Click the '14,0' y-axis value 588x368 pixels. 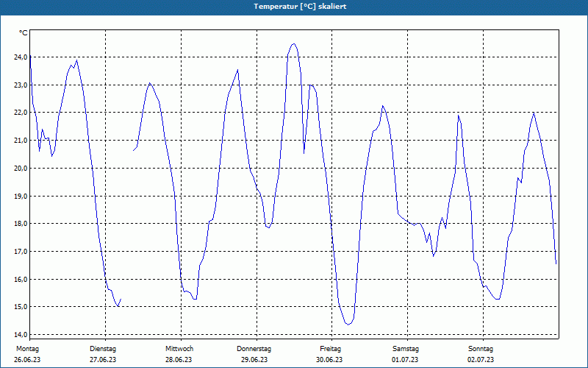click(x=21, y=335)
